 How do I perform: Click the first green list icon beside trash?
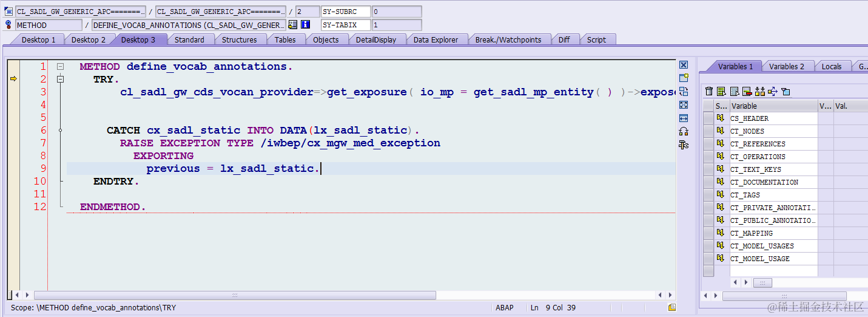click(x=721, y=91)
